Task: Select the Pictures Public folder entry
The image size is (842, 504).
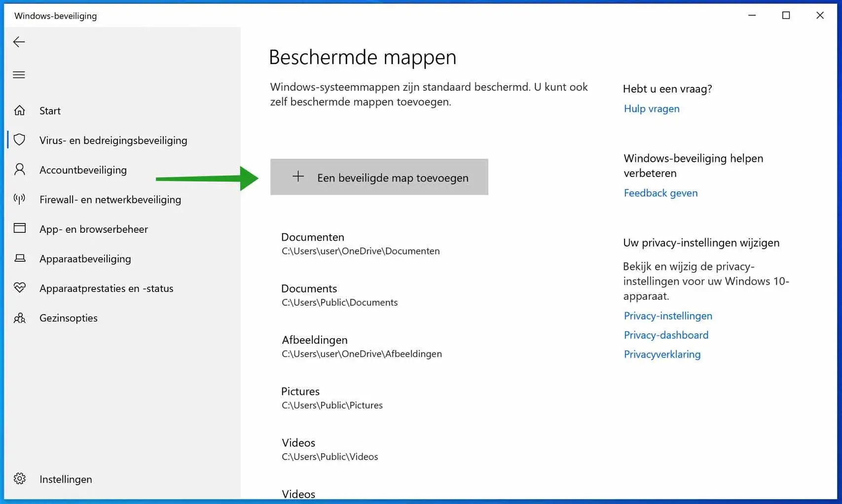Action: tap(332, 398)
